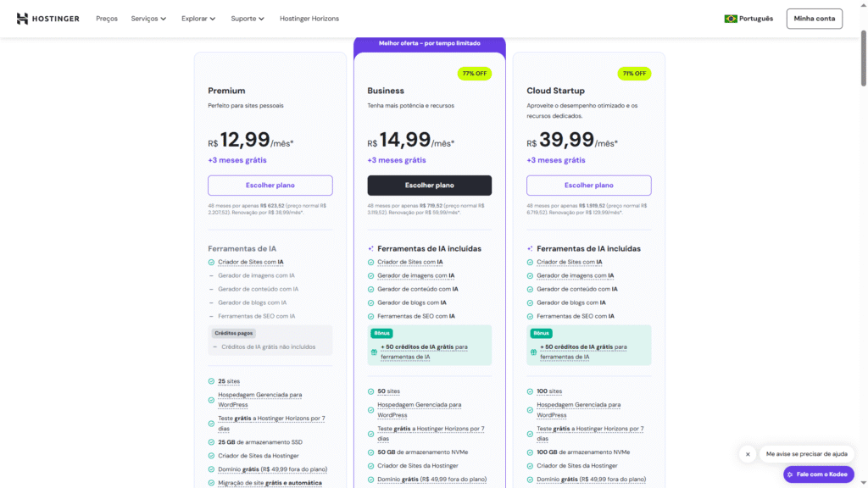Click the sparkle icon in Cloud Startup AI heading
The width and height of the screenshot is (868, 488).
[530, 249]
